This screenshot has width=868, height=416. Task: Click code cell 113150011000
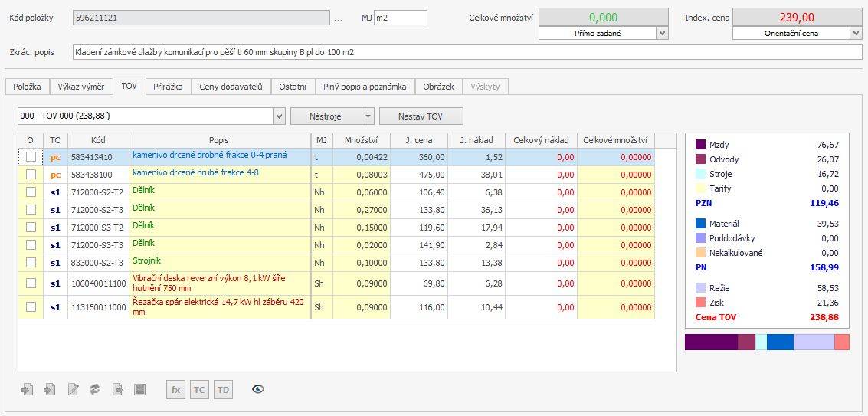(x=99, y=307)
